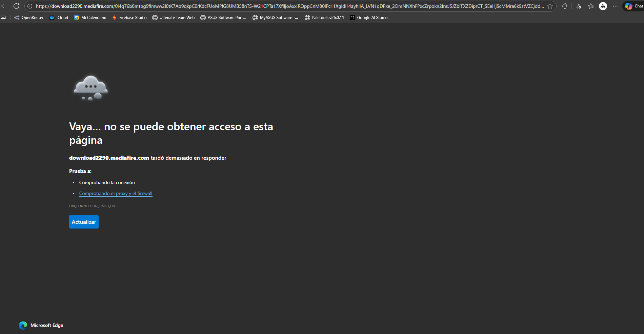Open the Extensions puzzle icon
Viewport: 644px width, 334px height.
click(x=565, y=6)
